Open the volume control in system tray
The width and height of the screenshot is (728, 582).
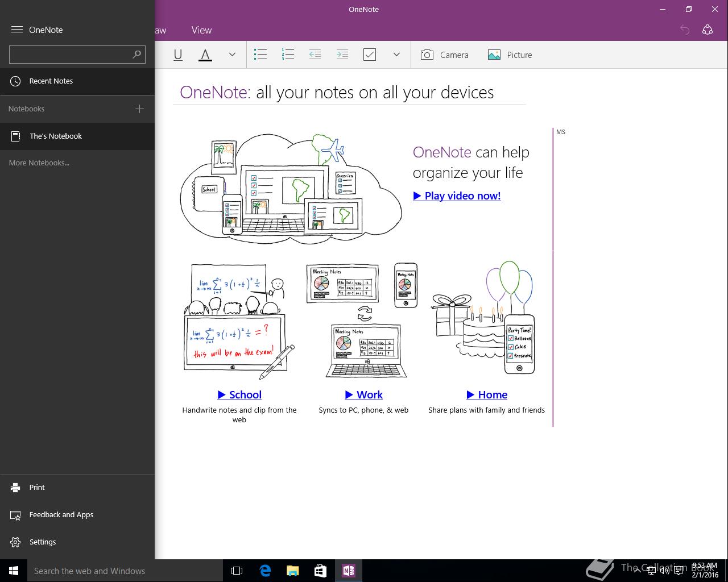pyautogui.click(x=664, y=571)
